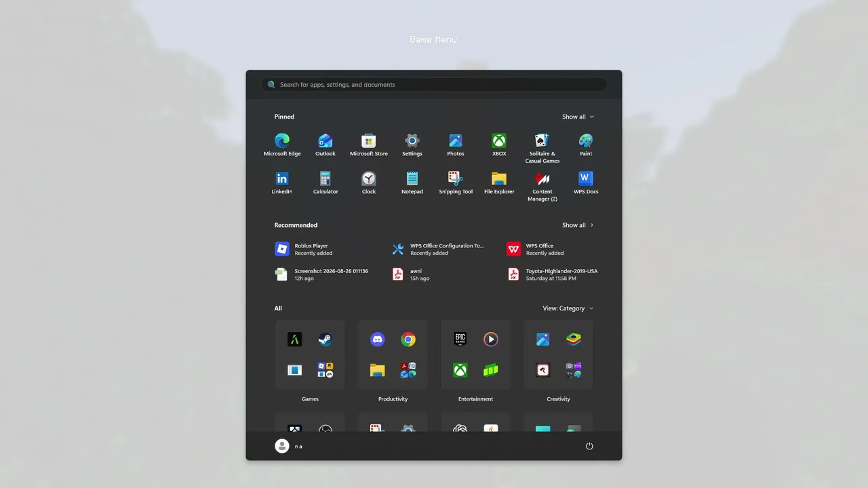
Task: Expand the small app cluster in Productivity
Action: tap(408, 370)
